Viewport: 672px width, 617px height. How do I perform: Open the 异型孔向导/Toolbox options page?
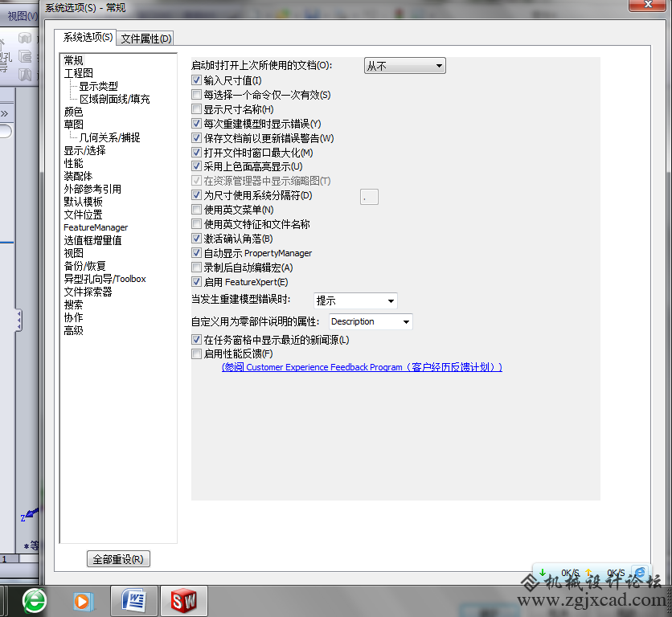pos(104,279)
